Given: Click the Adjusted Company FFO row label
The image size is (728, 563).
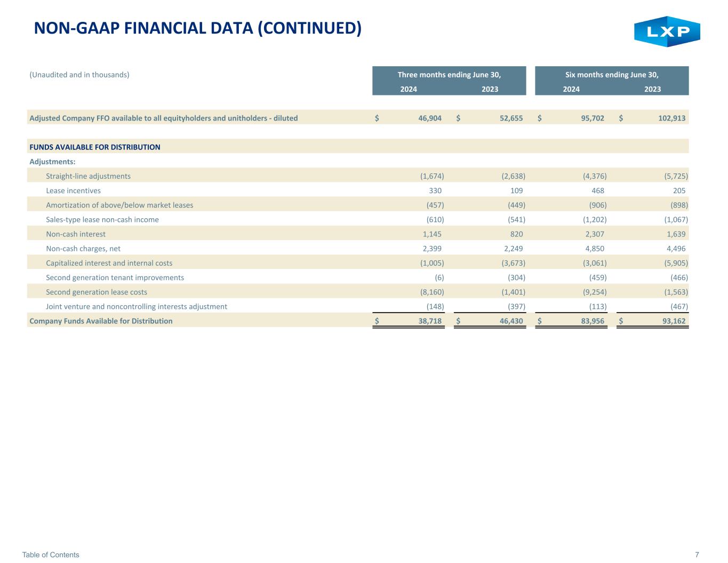Looking at the screenshot, I should 163,118.
